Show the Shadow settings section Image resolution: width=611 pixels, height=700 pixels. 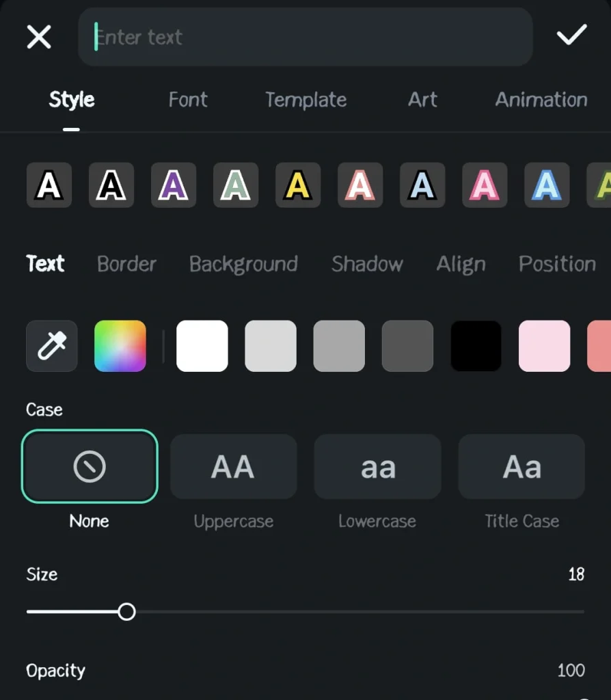tap(367, 264)
